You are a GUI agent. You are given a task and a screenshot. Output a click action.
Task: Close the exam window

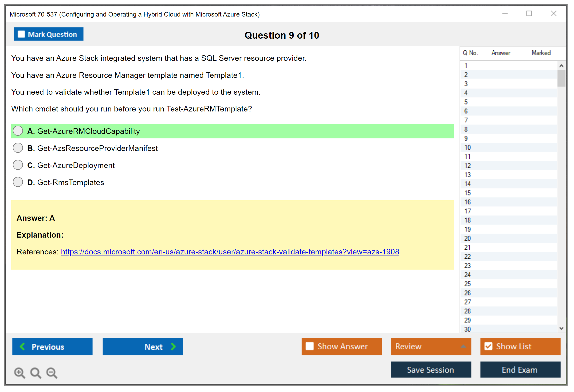[x=553, y=14]
